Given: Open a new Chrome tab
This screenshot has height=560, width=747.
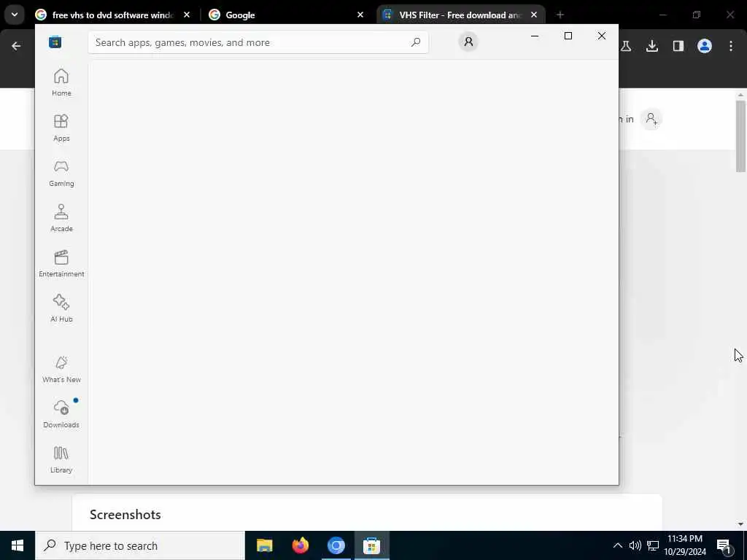Looking at the screenshot, I should point(560,15).
